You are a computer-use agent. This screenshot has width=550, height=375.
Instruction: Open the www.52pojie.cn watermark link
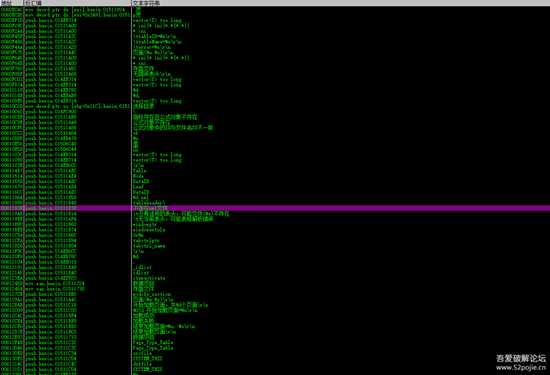pos(521,368)
